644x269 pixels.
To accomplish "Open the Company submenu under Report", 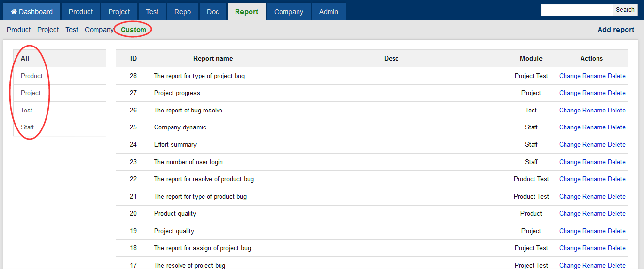I will (x=99, y=30).
